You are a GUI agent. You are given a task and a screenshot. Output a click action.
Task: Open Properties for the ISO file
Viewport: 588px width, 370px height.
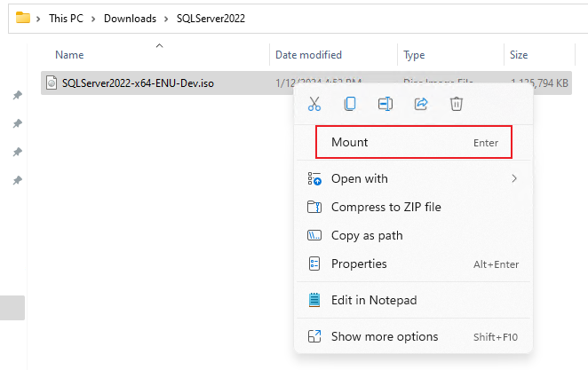tap(414, 264)
